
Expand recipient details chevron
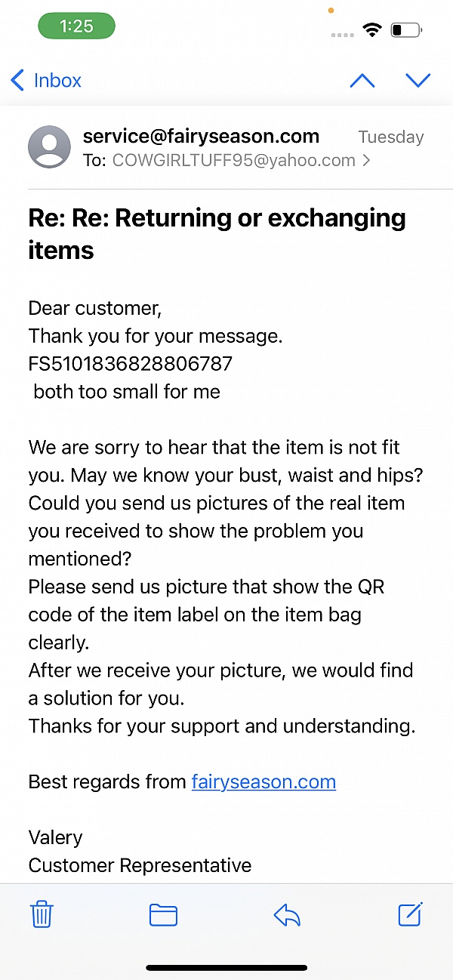click(367, 160)
